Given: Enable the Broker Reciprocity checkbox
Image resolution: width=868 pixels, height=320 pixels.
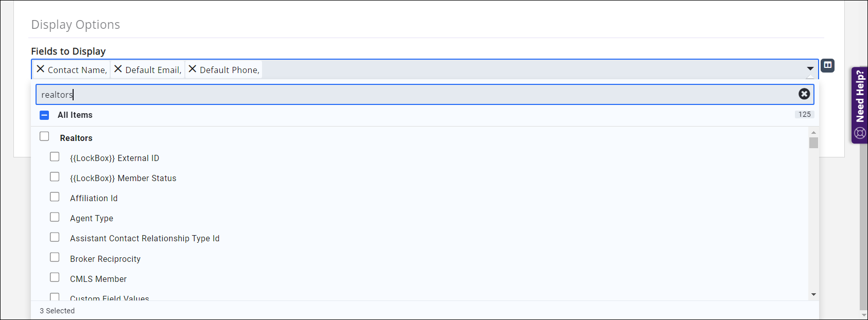Looking at the screenshot, I should [x=55, y=257].
